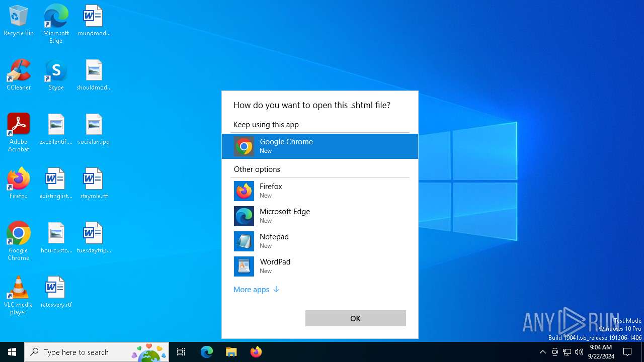The image size is (644, 362).
Task: Select the existinglist Word document on desktop
Action: click(56, 184)
